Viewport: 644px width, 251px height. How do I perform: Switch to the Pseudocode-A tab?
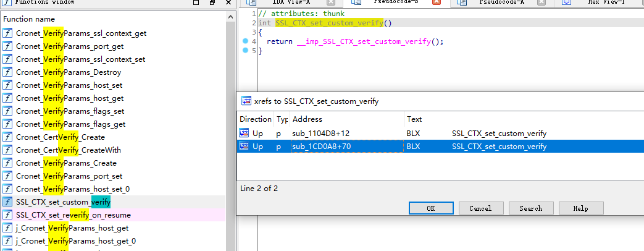click(x=501, y=2)
